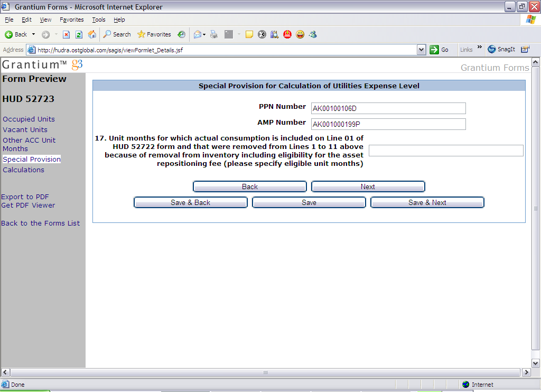Click the yellow note Discuss icon
Screen dimensions: 541x392
pyautogui.click(x=249, y=34)
